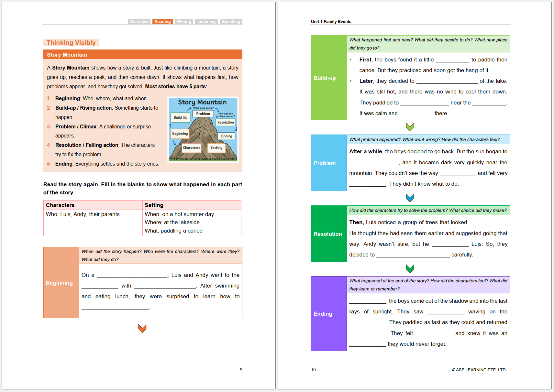Click the orange down arrow below Beginning box
The image size is (554, 392).
pos(142,328)
